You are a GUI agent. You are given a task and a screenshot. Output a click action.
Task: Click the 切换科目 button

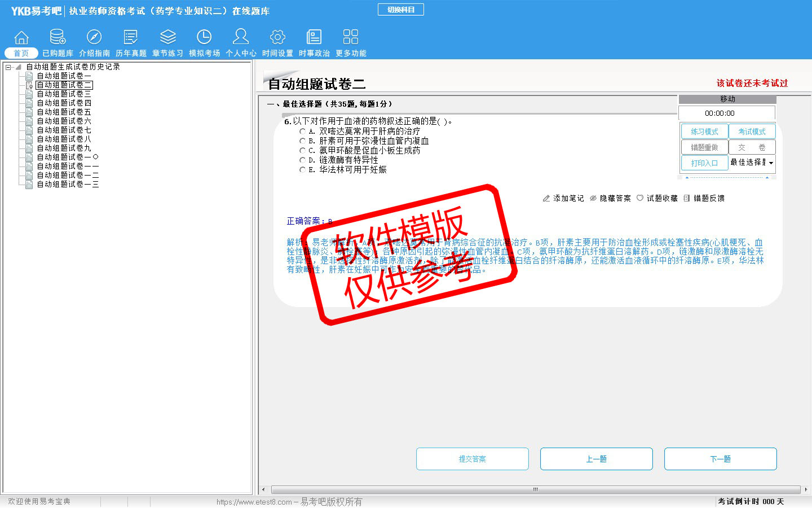click(x=400, y=10)
